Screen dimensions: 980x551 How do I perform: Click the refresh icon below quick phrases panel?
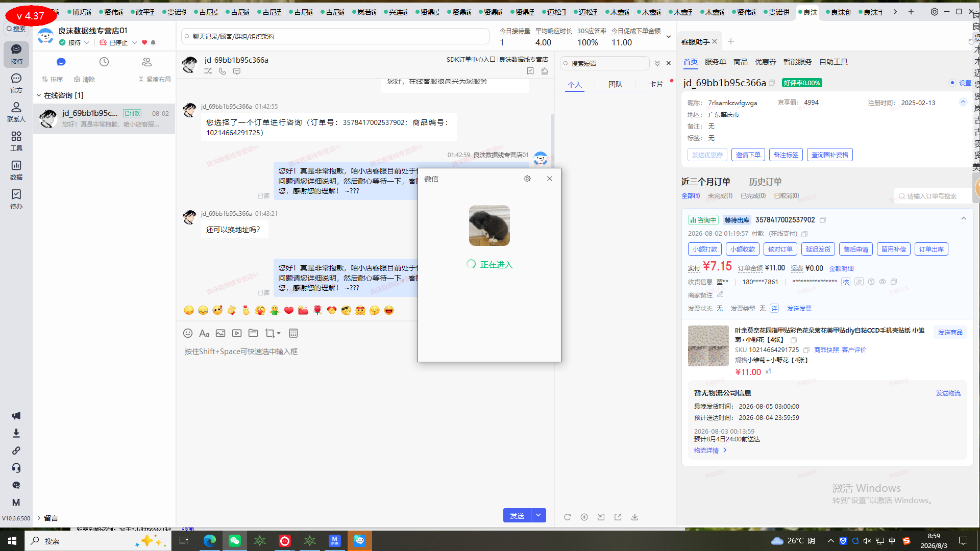(x=568, y=517)
